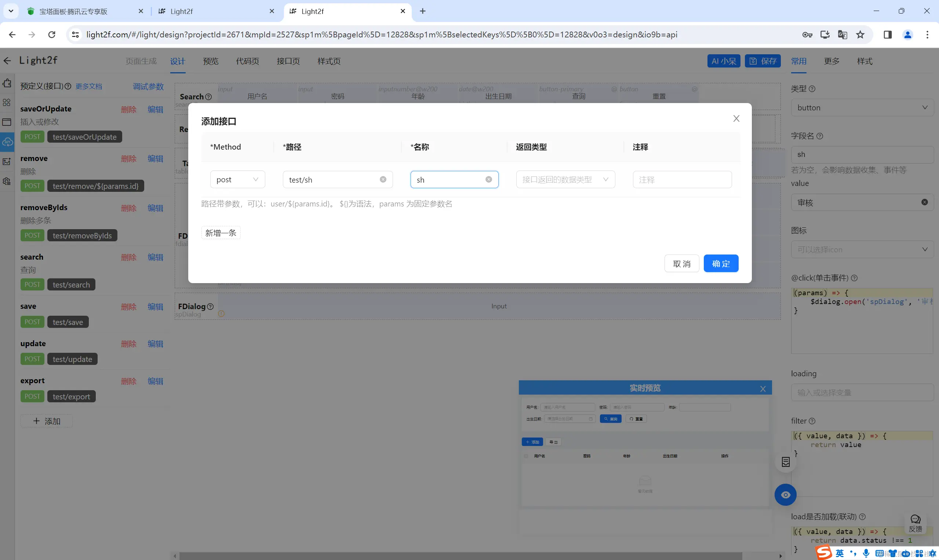Open a new browser tab
The width and height of the screenshot is (939, 560).
tap(422, 11)
